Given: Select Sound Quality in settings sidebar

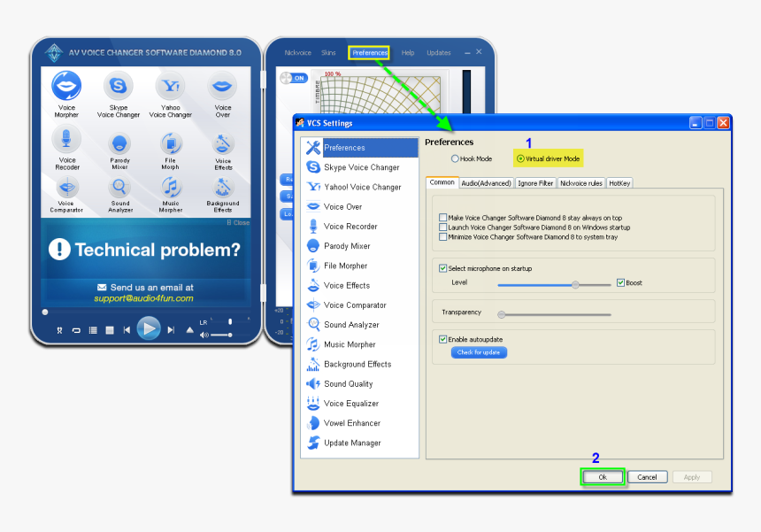Looking at the screenshot, I should pyautogui.click(x=360, y=383).
